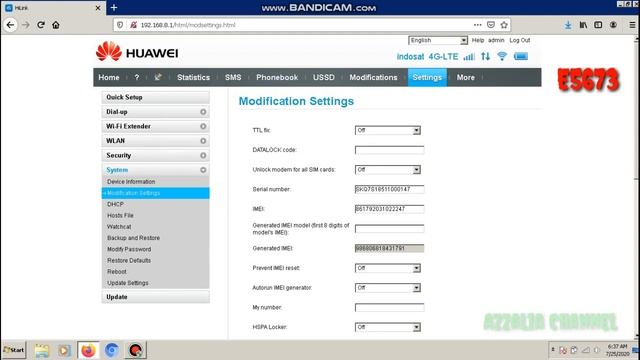Click the Help link
Viewport: 640px width, 360px height.
(x=478, y=40)
